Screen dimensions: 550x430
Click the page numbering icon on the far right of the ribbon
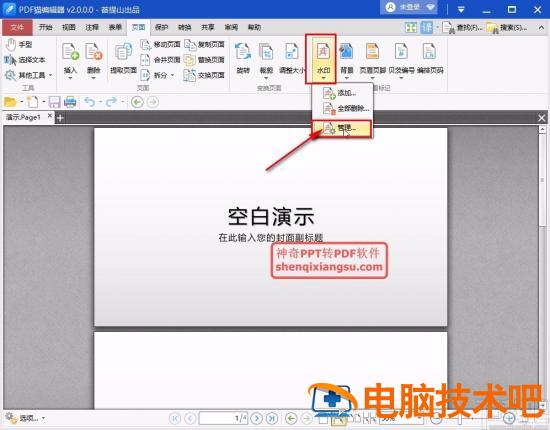pyautogui.click(x=430, y=52)
